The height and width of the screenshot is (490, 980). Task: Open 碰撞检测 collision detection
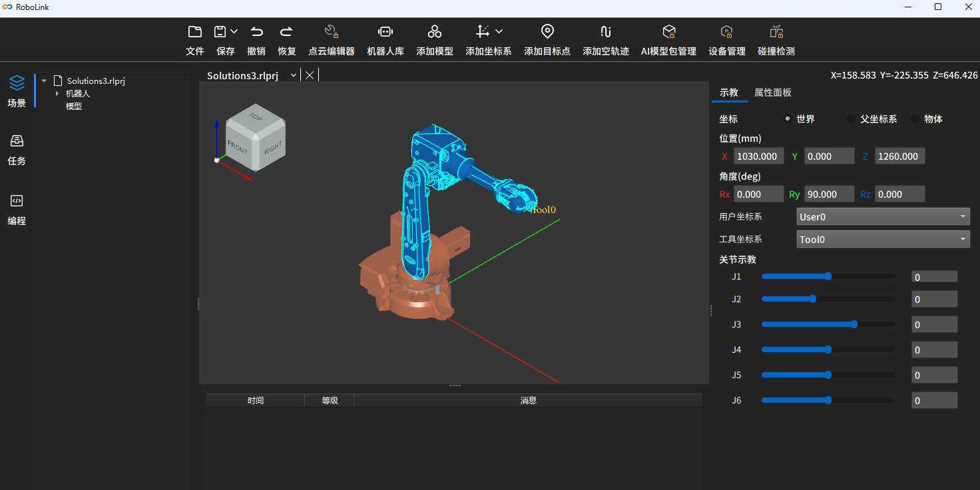pyautogui.click(x=776, y=40)
